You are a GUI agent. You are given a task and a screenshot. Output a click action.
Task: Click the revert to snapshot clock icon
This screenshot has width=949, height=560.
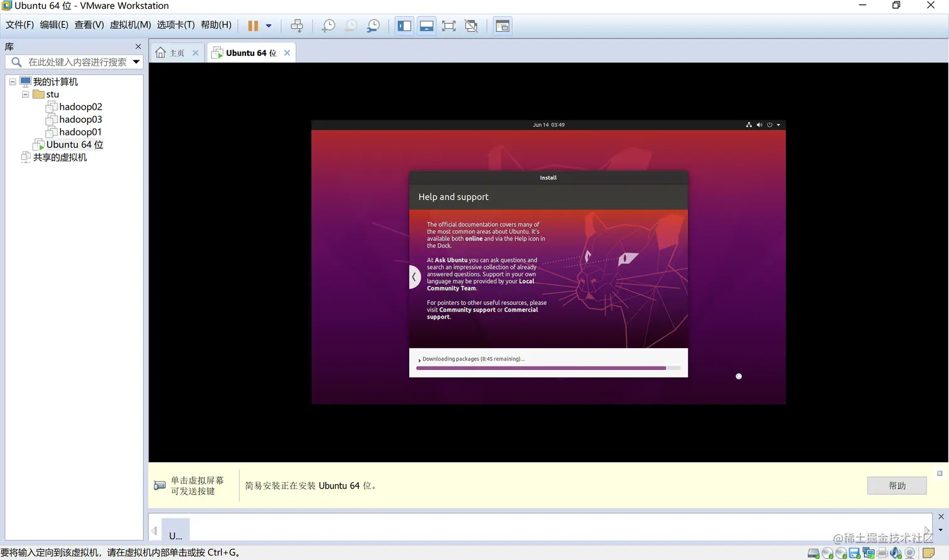[351, 26]
